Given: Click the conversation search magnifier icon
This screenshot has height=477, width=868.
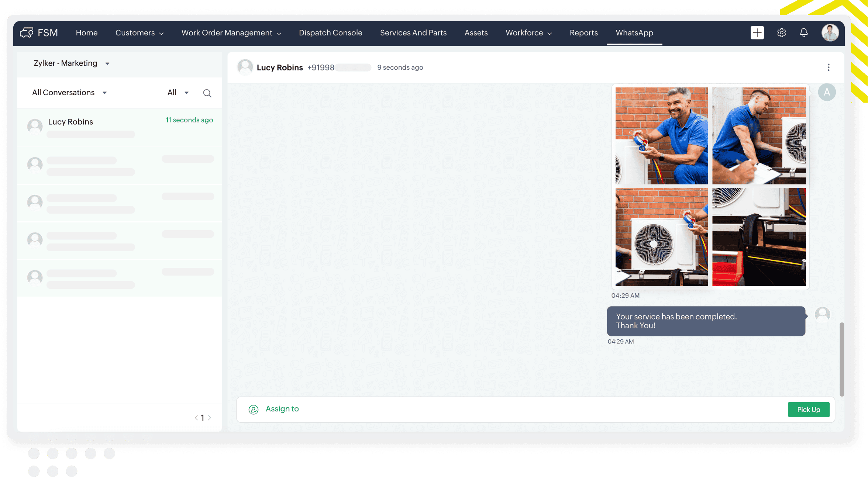Looking at the screenshot, I should pos(207,93).
